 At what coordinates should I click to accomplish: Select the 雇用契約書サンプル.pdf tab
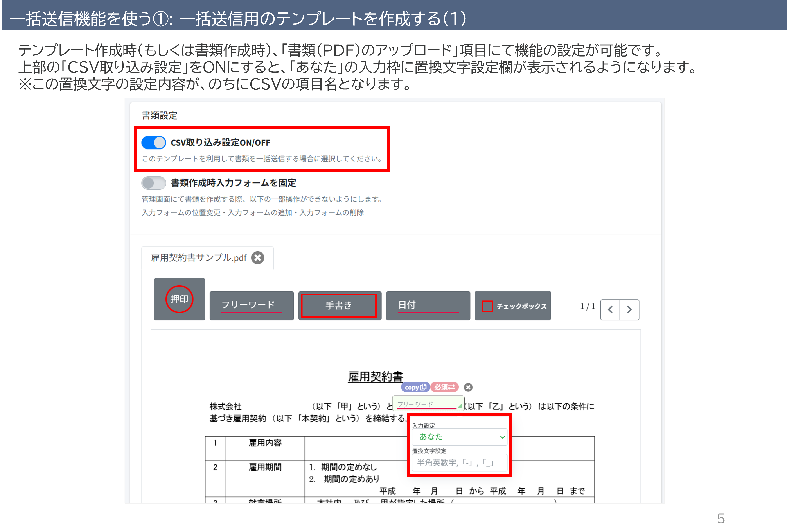199,258
